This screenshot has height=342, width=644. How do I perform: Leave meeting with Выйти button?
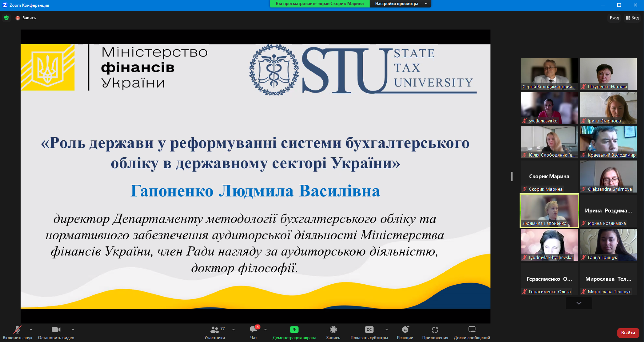[628, 333]
